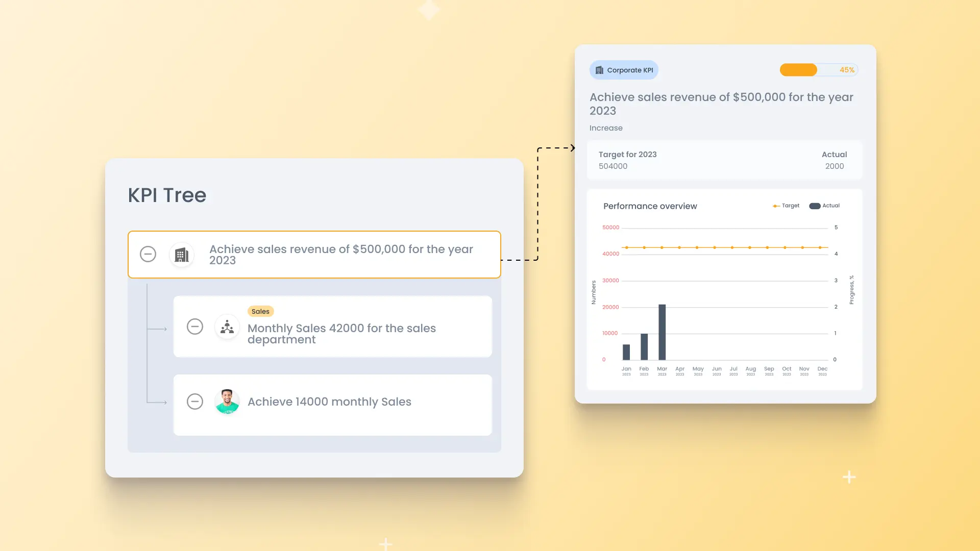Open the 'Achieve sales revenue of $500,000' tree row text
The width and height of the screenshot is (980, 551).
pos(341,255)
